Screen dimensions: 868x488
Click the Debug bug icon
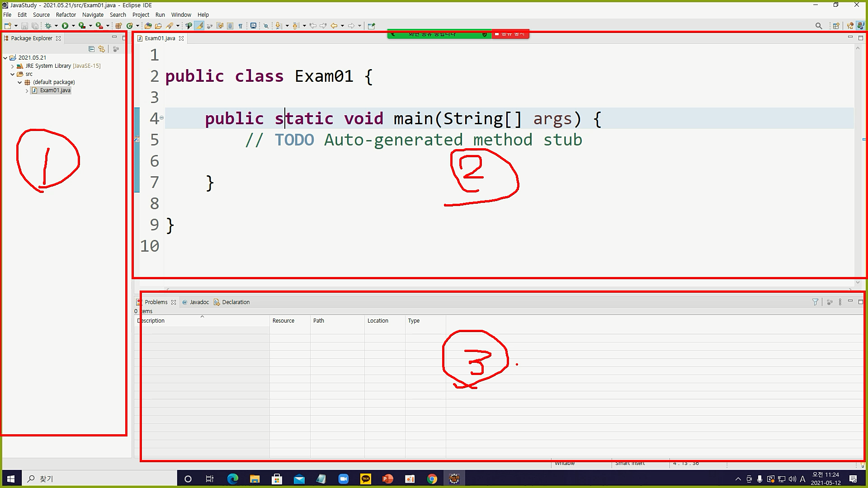(x=48, y=26)
